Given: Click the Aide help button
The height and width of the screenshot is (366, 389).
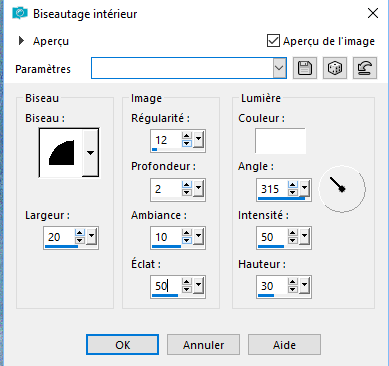Looking at the screenshot, I should tap(284, 345).
